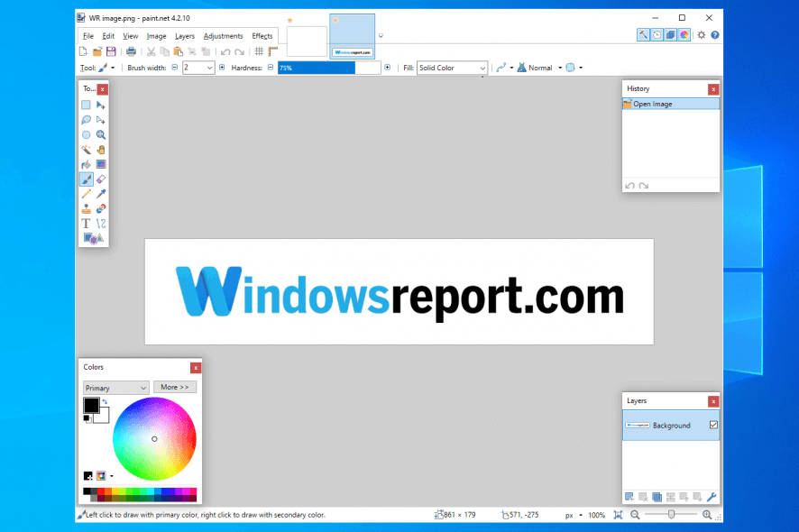Select the Lasso Select tool
The height and width of the screenshot is (532, 799).
tap(86, 120)
